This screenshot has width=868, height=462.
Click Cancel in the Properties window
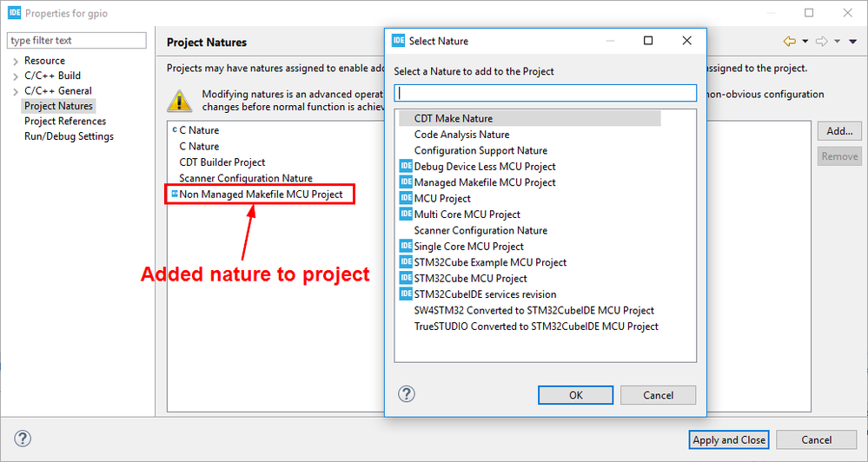[x=817, y=440]
